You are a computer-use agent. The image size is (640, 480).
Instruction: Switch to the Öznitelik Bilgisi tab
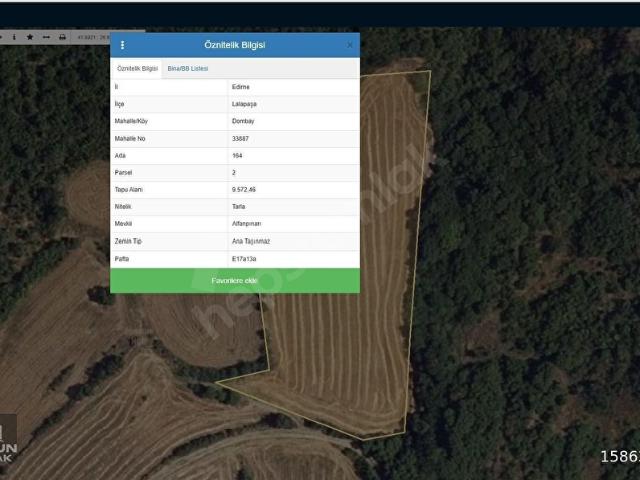coord(137,69)
